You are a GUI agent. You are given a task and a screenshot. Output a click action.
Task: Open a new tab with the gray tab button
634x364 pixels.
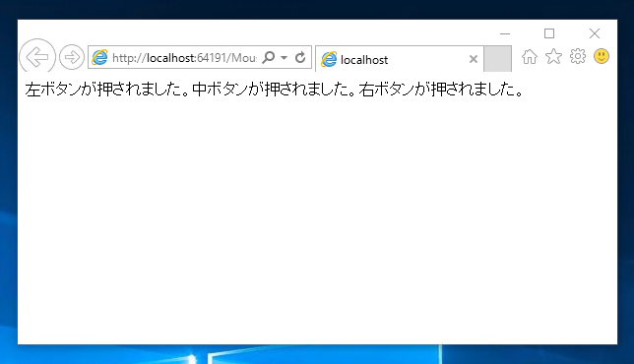point(497,59)
